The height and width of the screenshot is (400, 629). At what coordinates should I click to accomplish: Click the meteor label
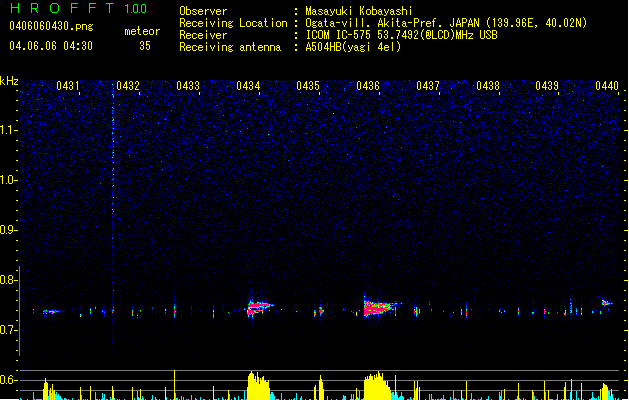[142, 31]
